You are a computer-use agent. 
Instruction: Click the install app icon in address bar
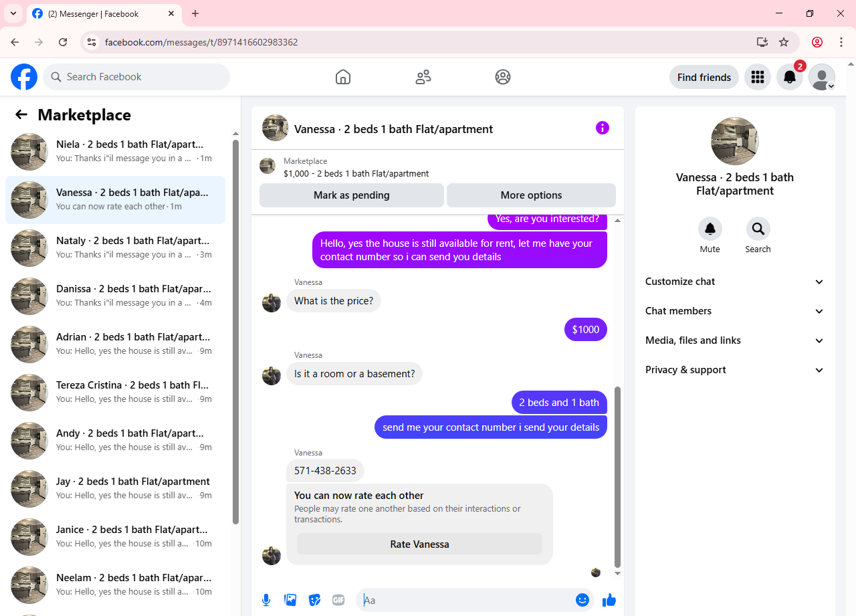pos(762,42)
